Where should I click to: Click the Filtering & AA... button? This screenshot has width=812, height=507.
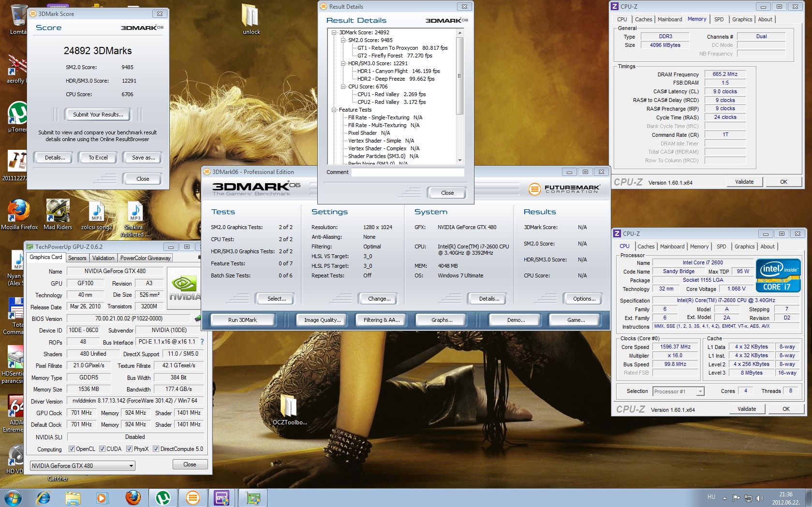pos(382,320)
